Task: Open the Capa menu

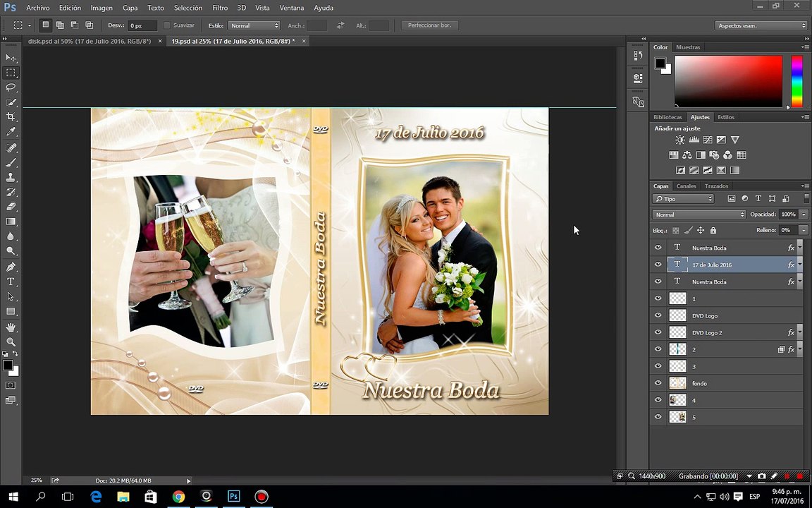Action: [130, 8]
